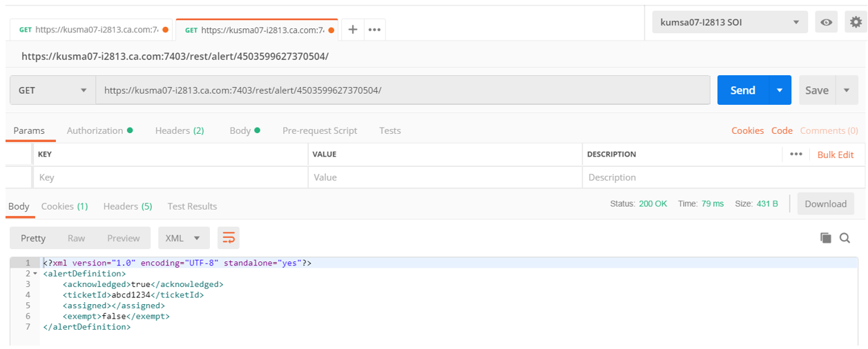The height and width of the screenshot is (349, 868).
Task: Open the GET method dropdown
Action: click(x=52, y=90)
